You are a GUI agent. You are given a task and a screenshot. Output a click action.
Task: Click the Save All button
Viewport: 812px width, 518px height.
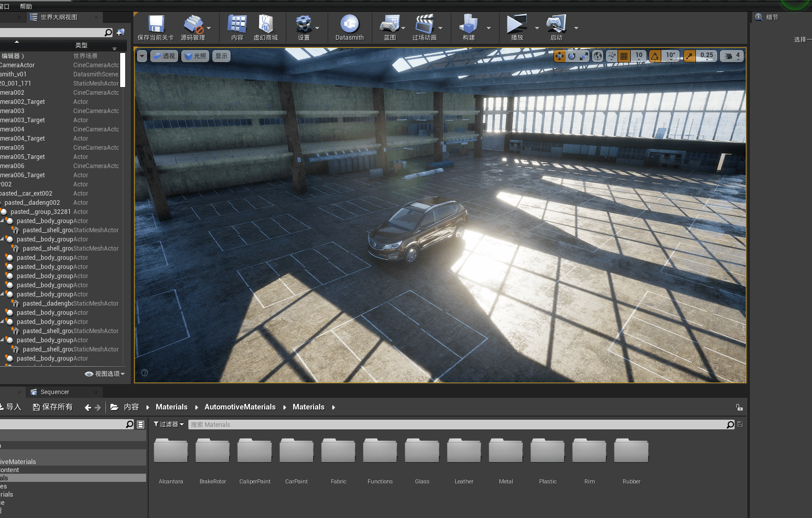click(x=52, y=407)
